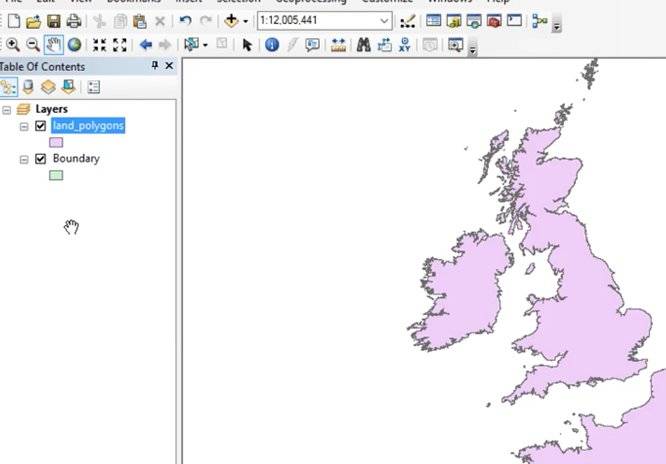Switch TOC to List By Source
This screenshot has width=666, height=464.
pos(28,87)
